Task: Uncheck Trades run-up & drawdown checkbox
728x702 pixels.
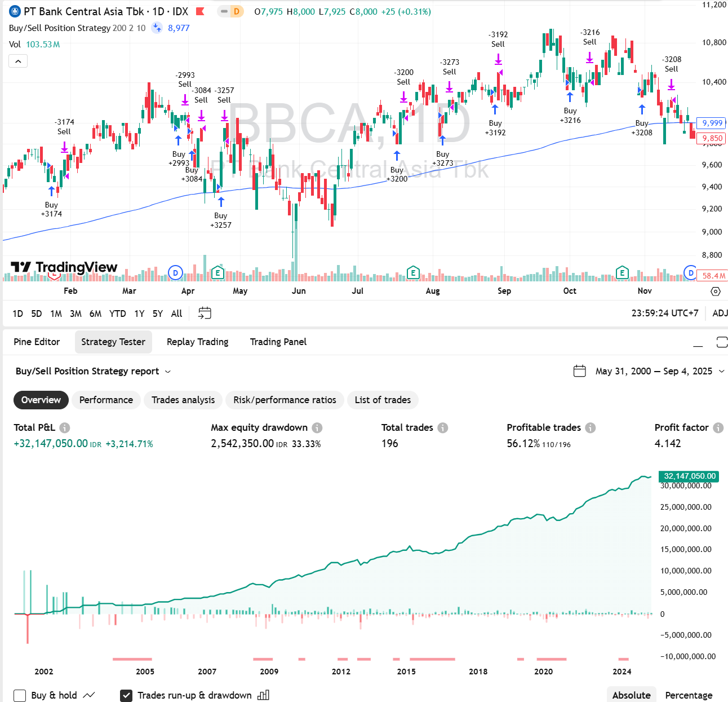Action: click(x=127, y=695)
